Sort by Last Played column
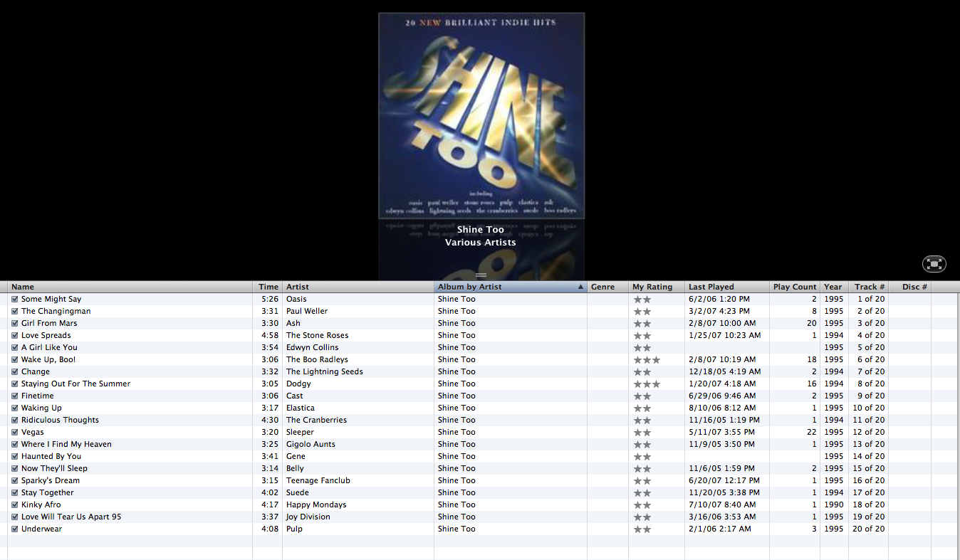 [727, 287]
